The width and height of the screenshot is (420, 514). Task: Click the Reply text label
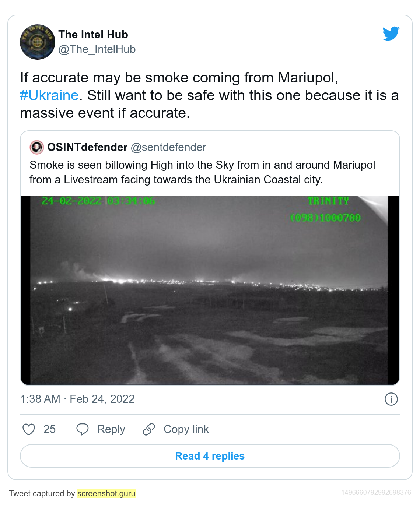pyautogui.click(x=111, y=429)
